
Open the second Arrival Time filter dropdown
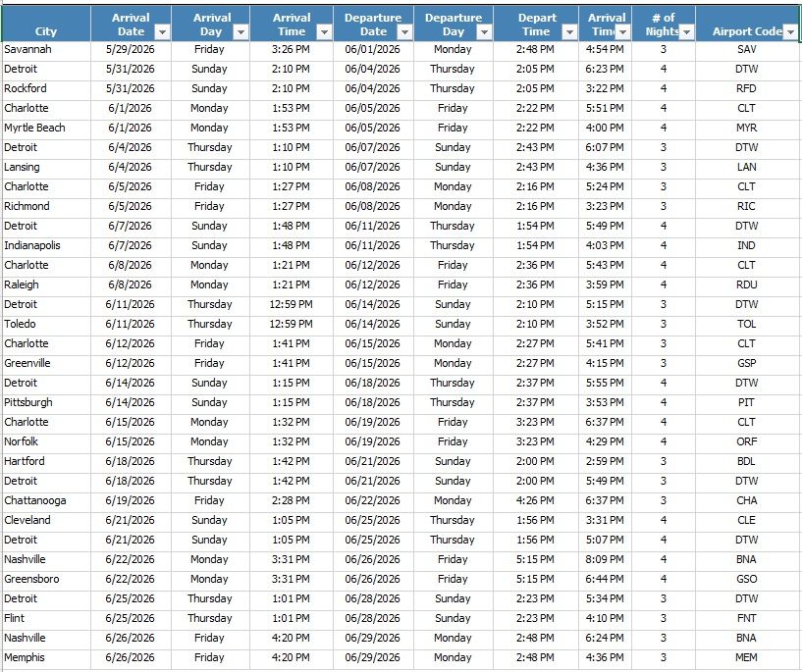click(623, 32)
